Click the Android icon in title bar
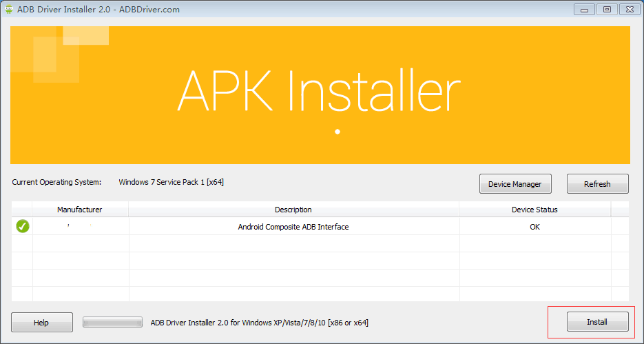This screenshot has height=344, width=644. [x=9, y=9]
